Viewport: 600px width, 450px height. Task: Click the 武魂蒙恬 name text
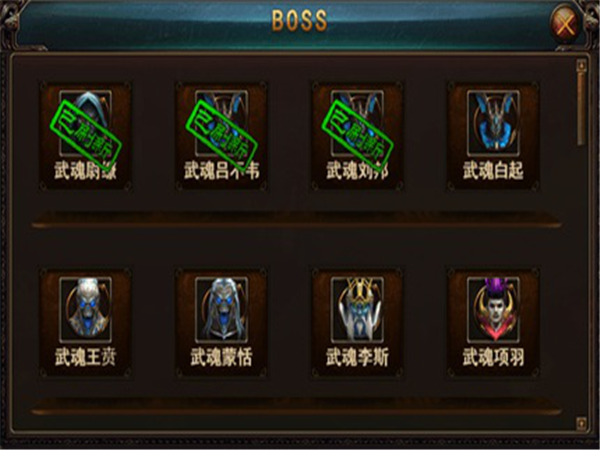(x=222, y=357)
